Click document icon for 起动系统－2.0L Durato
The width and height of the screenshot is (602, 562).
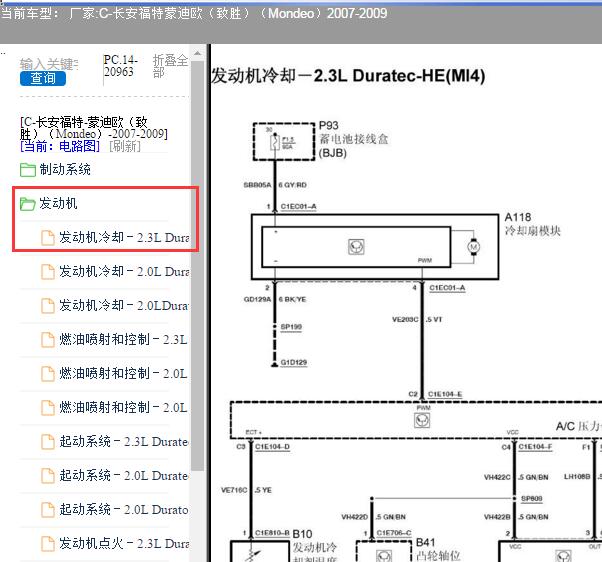[x=48, y=509]
